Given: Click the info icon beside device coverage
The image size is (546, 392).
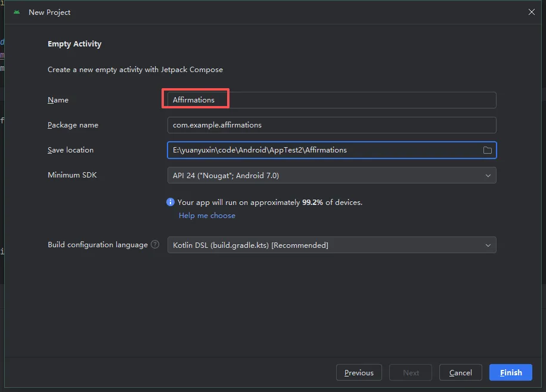Looking at the screenshot, I should (x=170, y=202).
